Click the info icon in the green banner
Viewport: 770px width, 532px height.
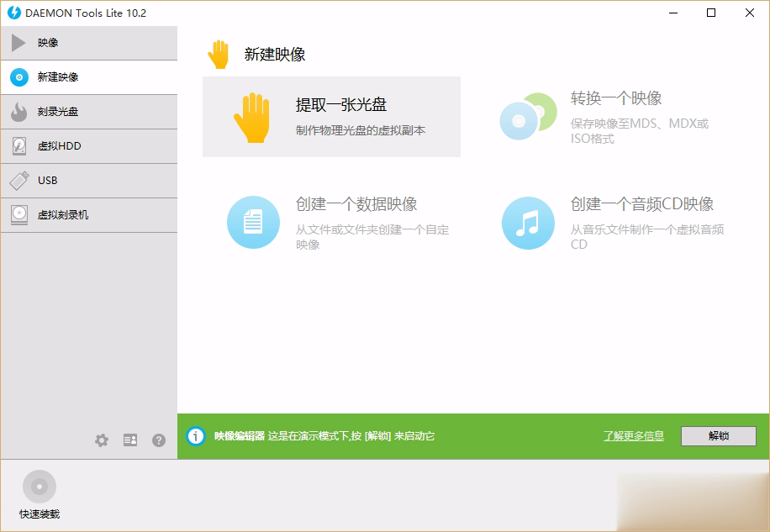tap(196, 436)
